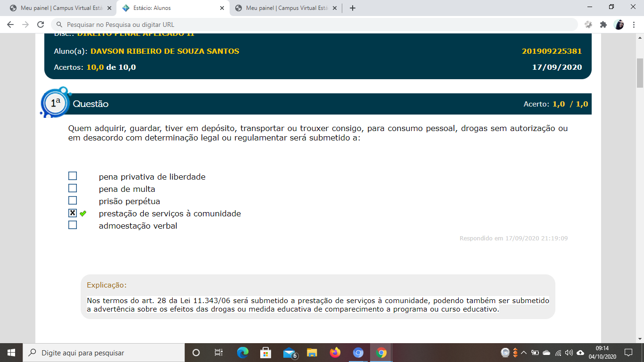
Task: Open the Chrome extensions puzzle icon
Action: click(x=603, y=25)
